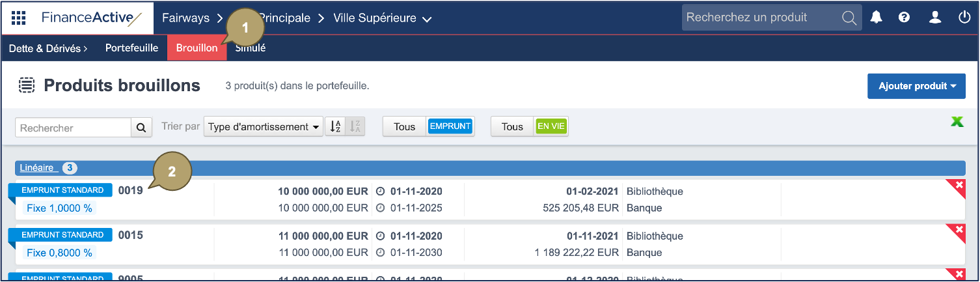
Task: Collapse the Linéaire group link
Action: coord(37,168)
